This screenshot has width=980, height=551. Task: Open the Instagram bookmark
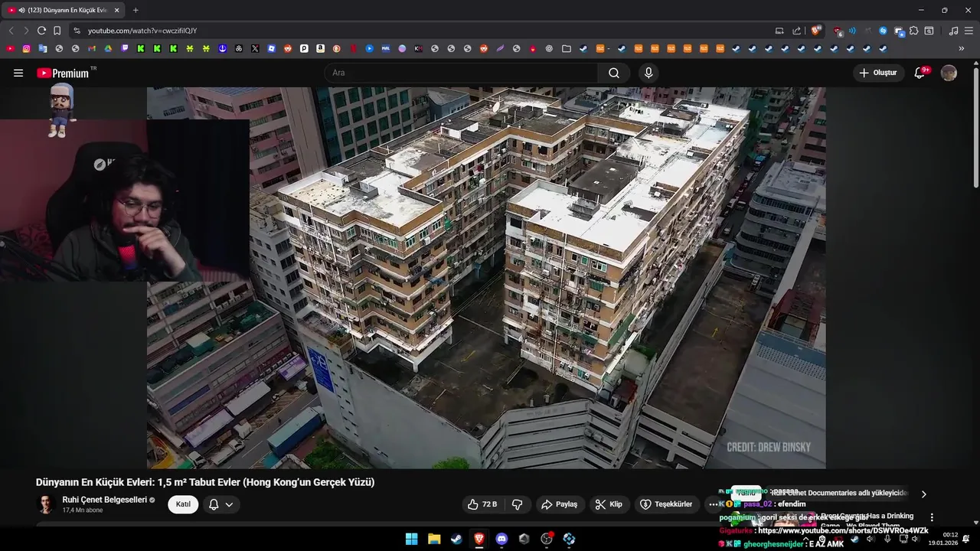pos(26,48)
